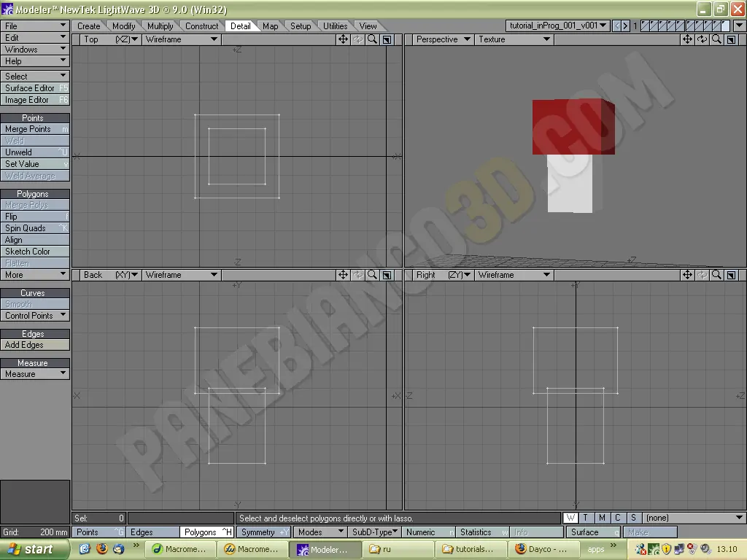Click the pan icon of the Top viewport
The width and height of the screenshot is (747, 560).
(343, 39)
